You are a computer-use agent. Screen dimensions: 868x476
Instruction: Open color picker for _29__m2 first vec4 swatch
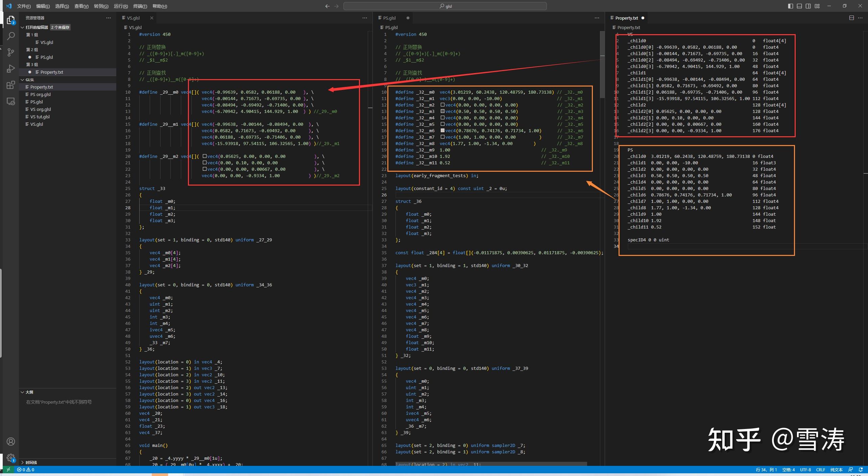coord(204,157)
